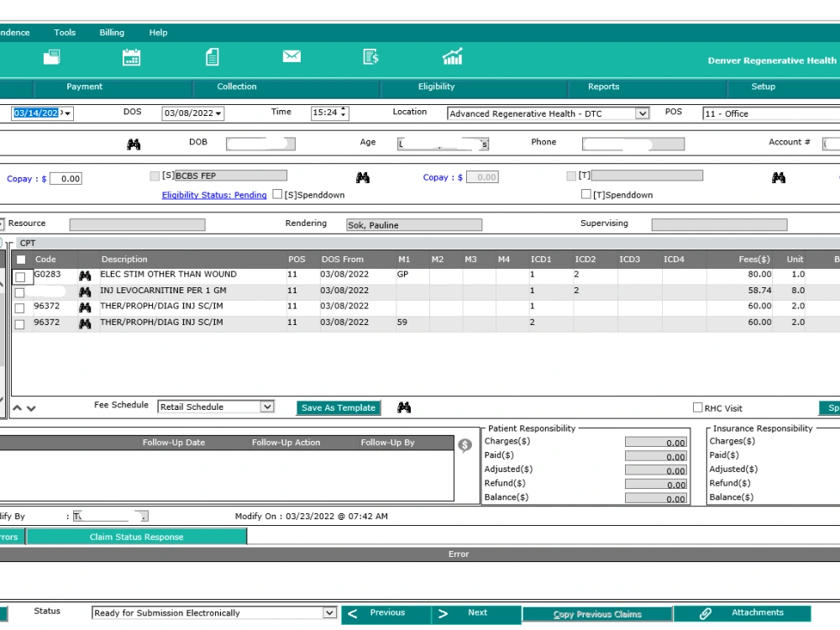Expand the Location dropdown
Screen dimensions: 840x630
point(642,113)
